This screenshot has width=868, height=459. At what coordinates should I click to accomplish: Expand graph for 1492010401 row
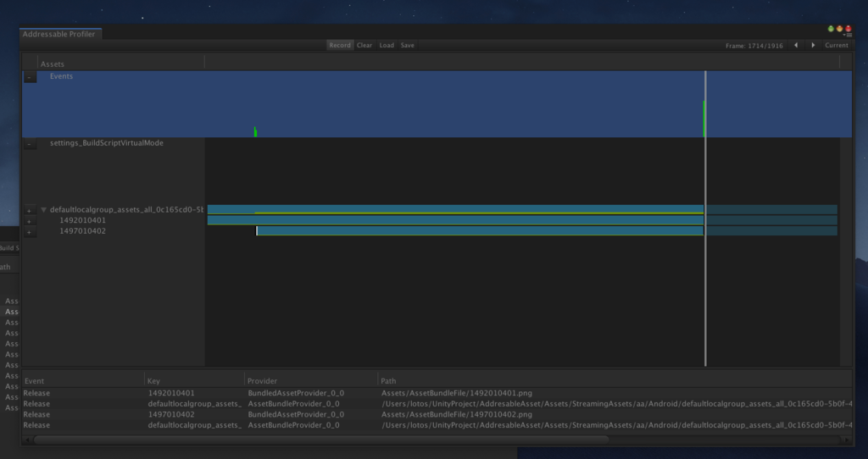30,221
